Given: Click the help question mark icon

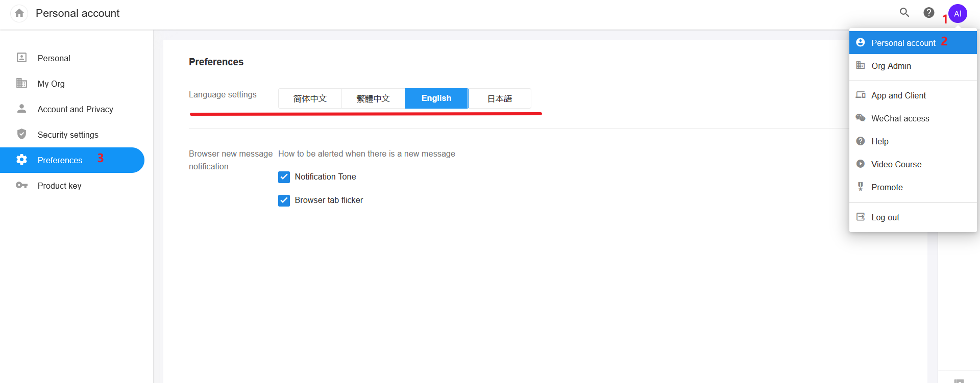Looking at the screenshot, I should coord(929,13).
